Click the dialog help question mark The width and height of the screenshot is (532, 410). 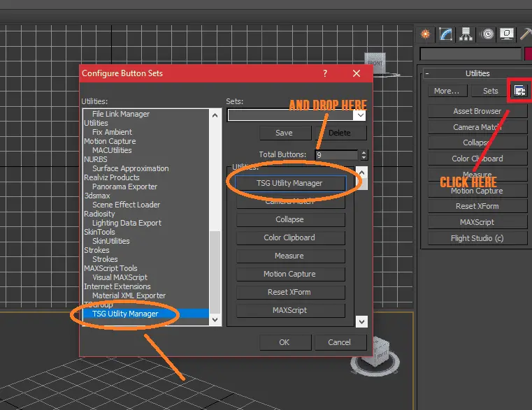point(325,73)
